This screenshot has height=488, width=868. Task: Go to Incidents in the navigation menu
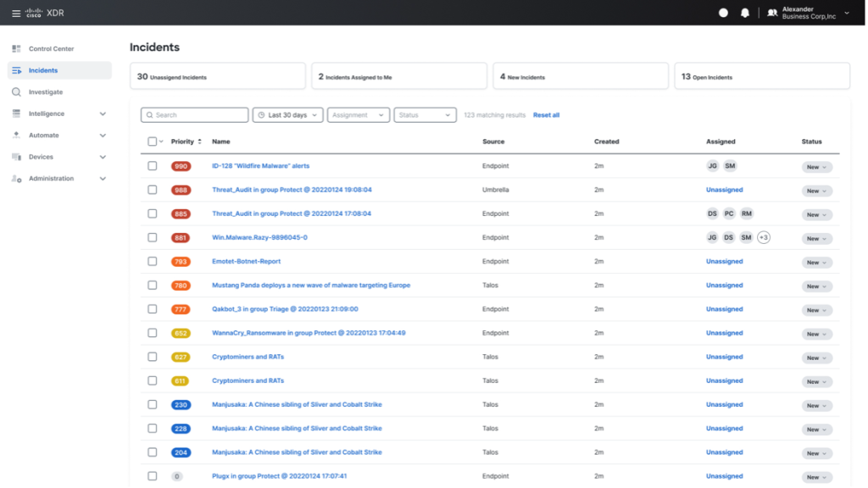pyautogui.click(x=42, y=70)
